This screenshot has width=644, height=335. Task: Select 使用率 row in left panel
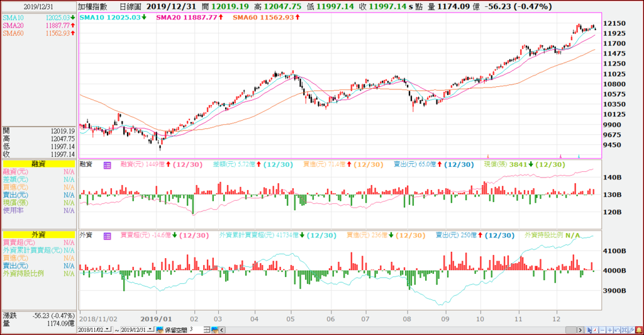tap(38, 210)
